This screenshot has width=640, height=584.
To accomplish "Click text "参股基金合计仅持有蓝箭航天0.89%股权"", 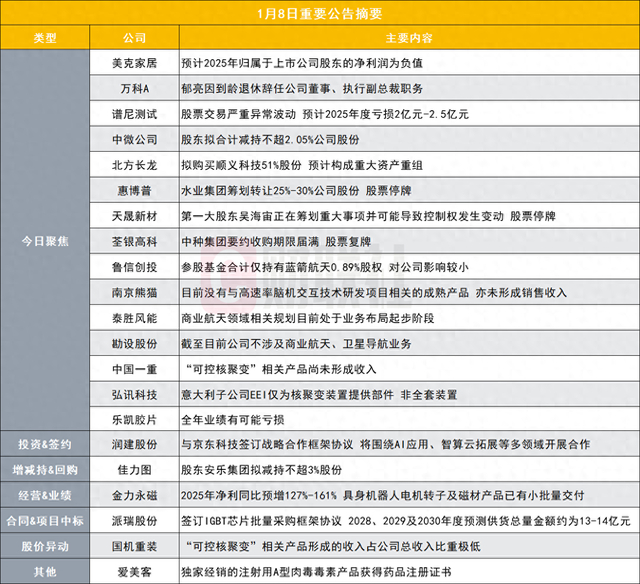I will [x=282, y=267].
